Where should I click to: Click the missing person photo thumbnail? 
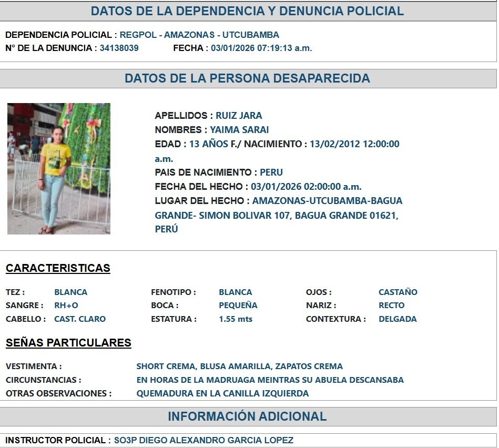[59, 168]
